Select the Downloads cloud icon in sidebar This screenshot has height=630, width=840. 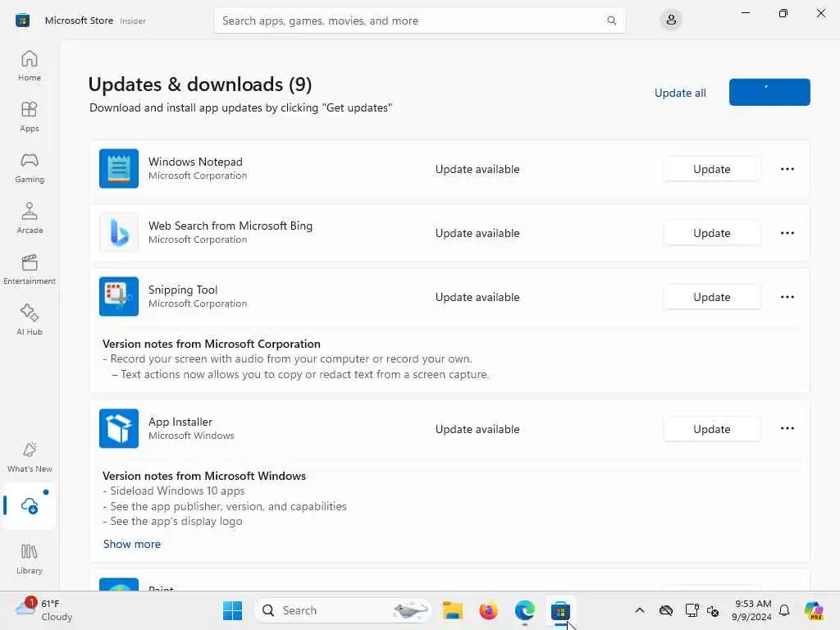click(29, 505)
